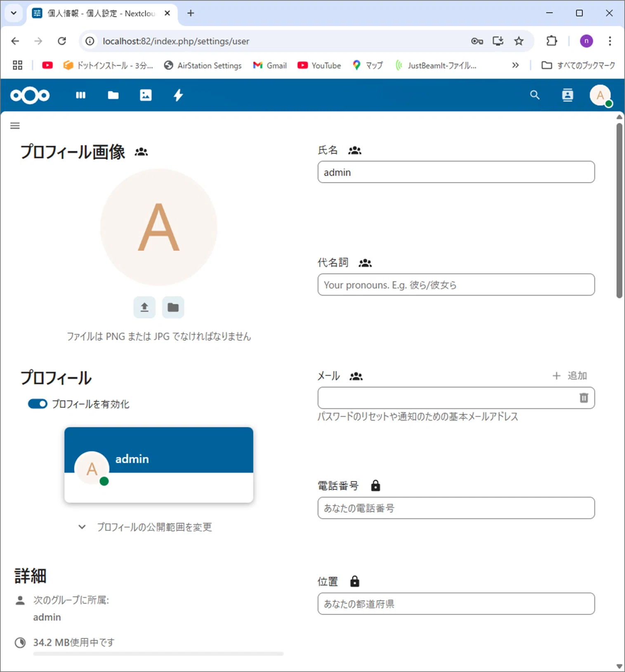
Task: Open JustBeamIt bookmark
Action: (436, 65)
